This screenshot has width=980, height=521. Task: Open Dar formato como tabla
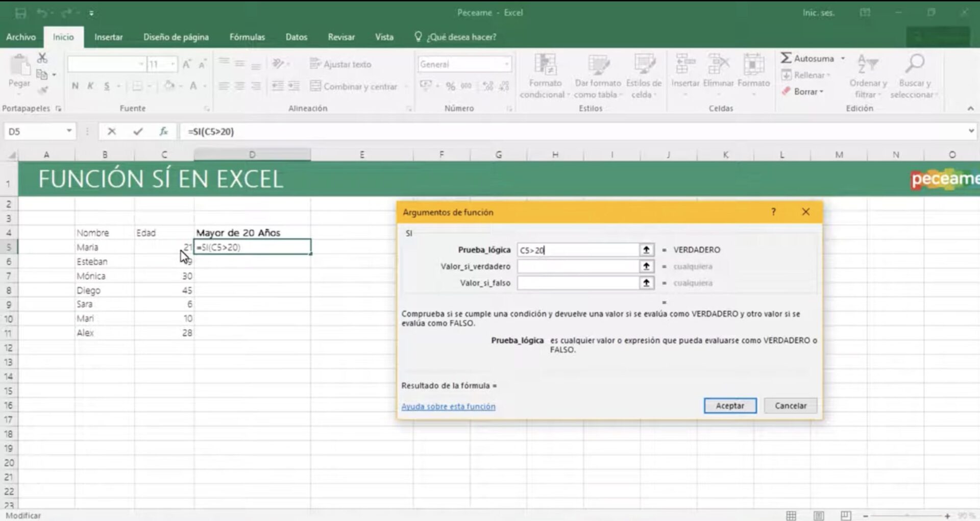598,76
